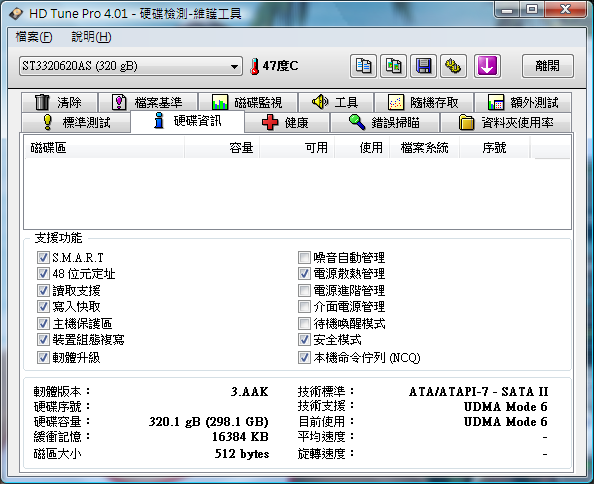The image size is (594, 484).
Task: Select the 硬碟資訊 info tab
Action: click(188, 121)
